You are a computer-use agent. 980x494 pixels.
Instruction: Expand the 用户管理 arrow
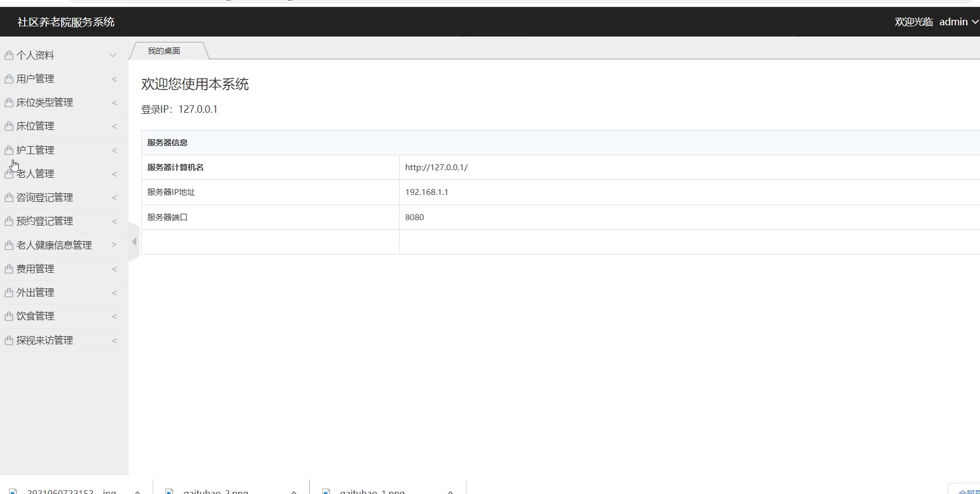114,79
